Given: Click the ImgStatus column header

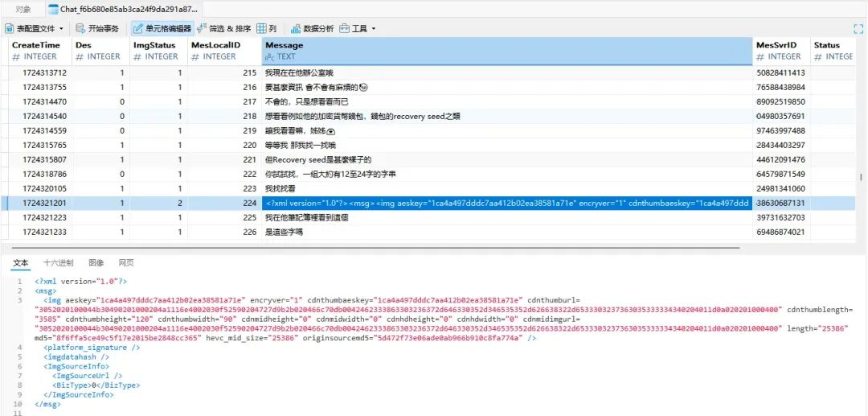Looking at the screenshot, I should click(x=159, y=51).
